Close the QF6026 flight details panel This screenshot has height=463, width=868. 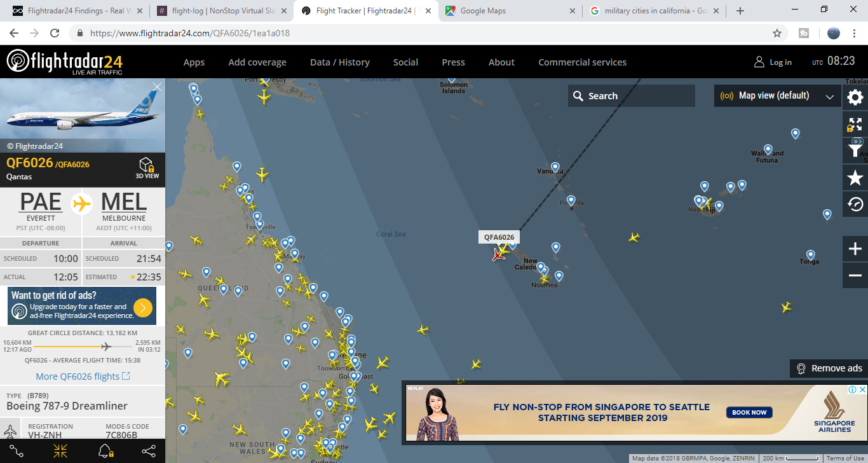tap(158, 86)
